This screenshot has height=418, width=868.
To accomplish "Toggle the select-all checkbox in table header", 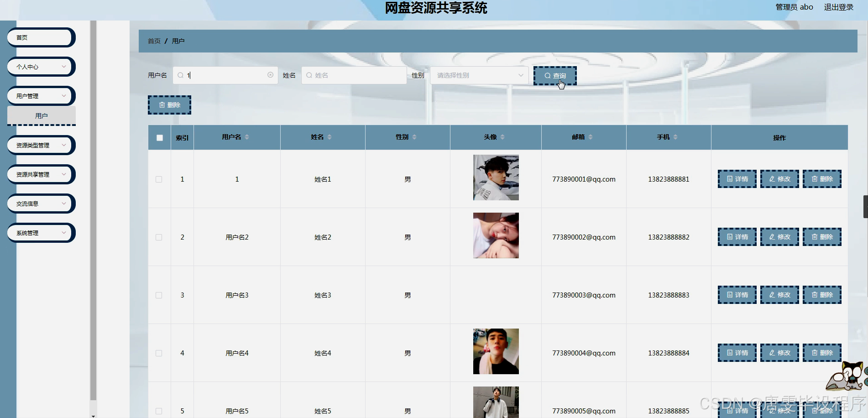I will tap(160, 138).
